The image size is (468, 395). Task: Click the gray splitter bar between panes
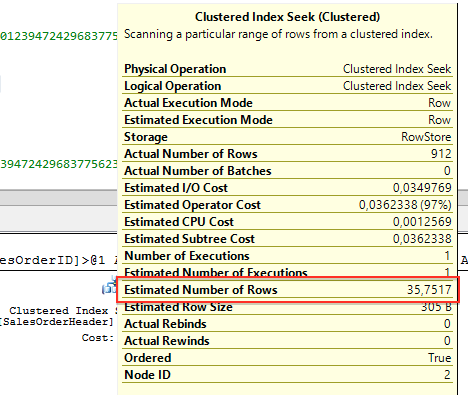(58, 197)
